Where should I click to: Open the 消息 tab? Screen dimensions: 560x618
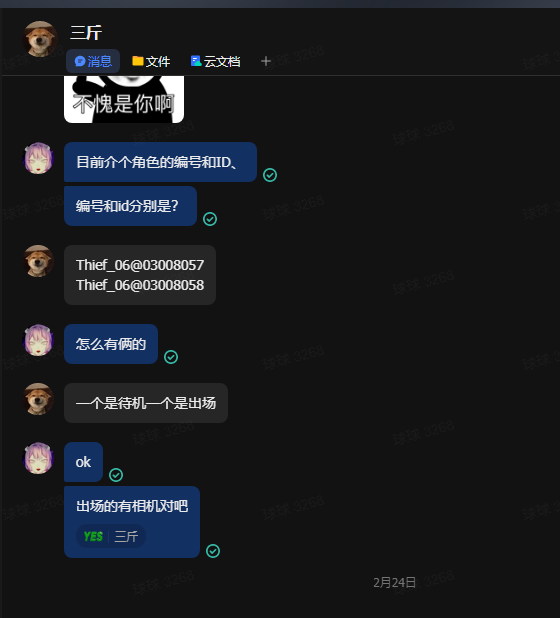point(93,61)
